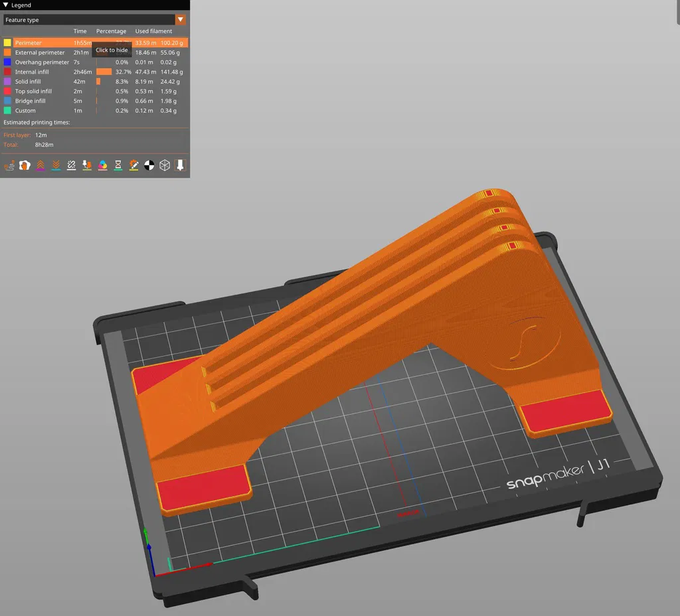The height and width of the screenshot is (616, 680).
Task: Hide the Solid infill feature row
Action: coord(96,82)
